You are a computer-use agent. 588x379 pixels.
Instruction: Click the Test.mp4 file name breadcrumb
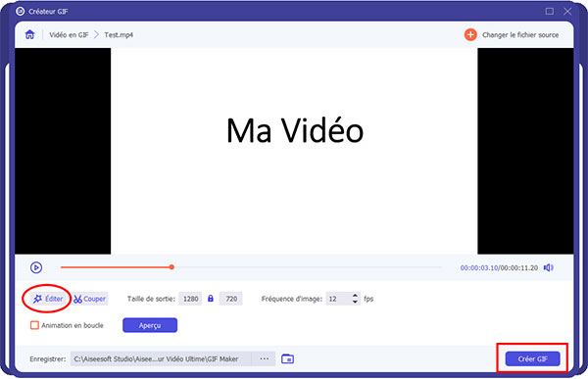pos(119,35)
